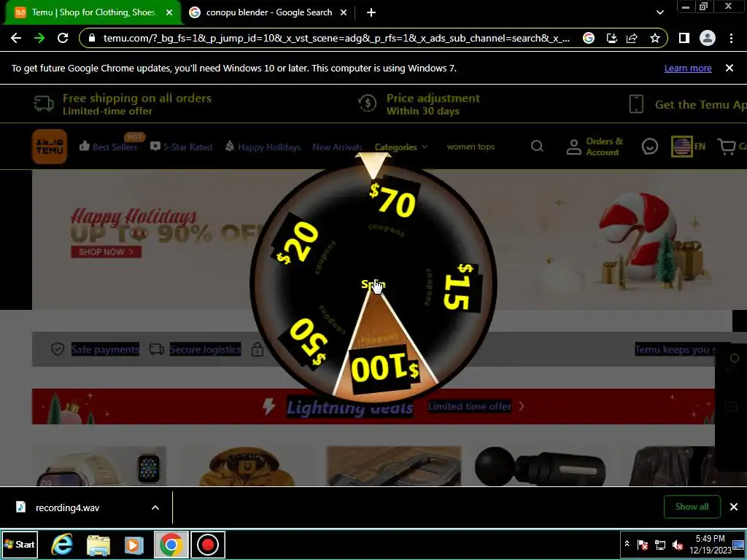Open Best Sellers in the Temu navigation
This screenshot has height=560, width=747.
(109, 147)
